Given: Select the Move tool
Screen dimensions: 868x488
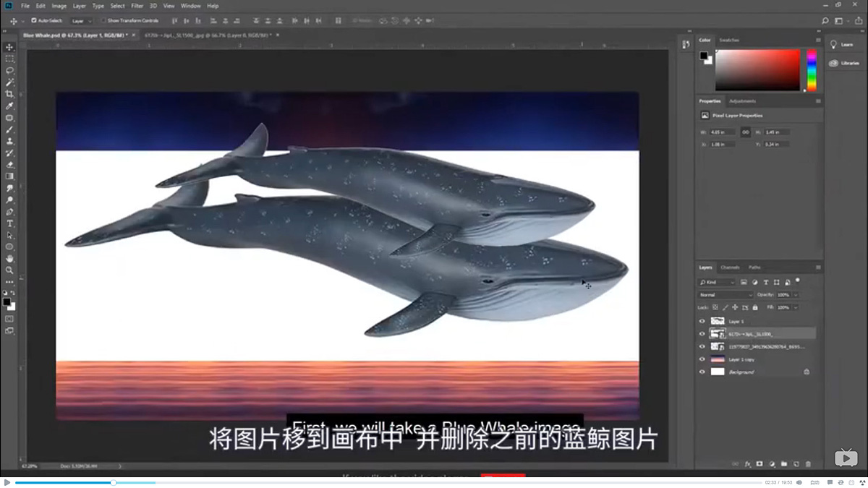Looking at the screenshot, I should coord(9,46).
